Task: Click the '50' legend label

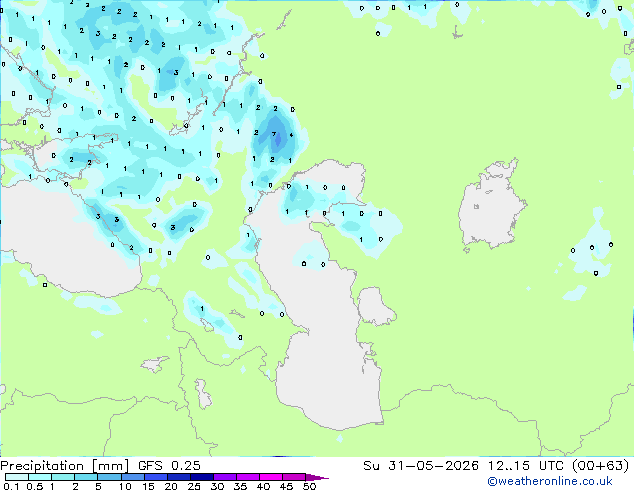Action: coord(309,486)
